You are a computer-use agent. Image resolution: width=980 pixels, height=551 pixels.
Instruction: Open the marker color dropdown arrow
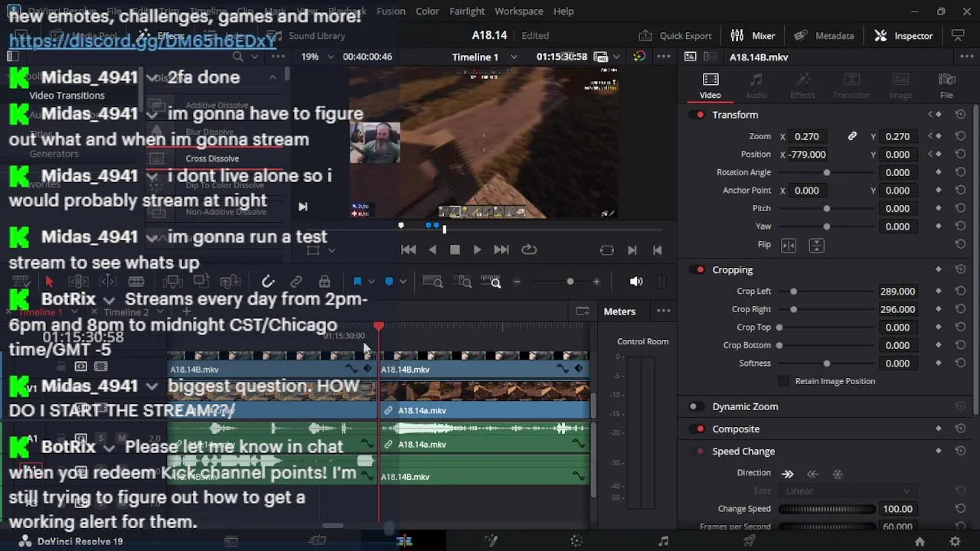tap(403, 282)
